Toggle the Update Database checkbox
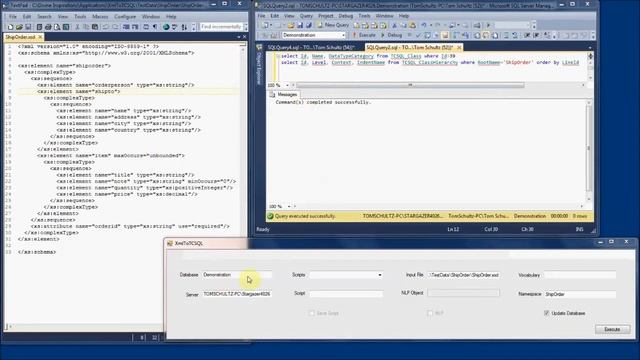This screenshot has height=360, width=640. 547,313
